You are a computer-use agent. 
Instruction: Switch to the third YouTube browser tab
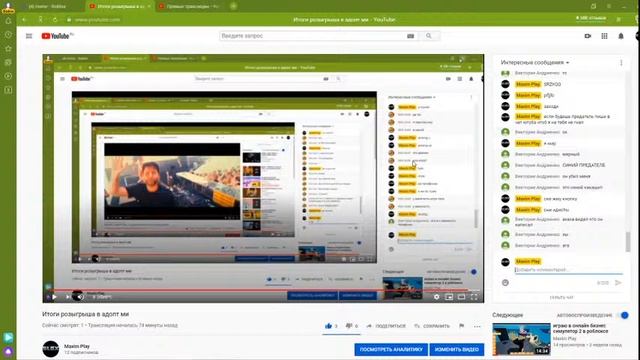189,6
